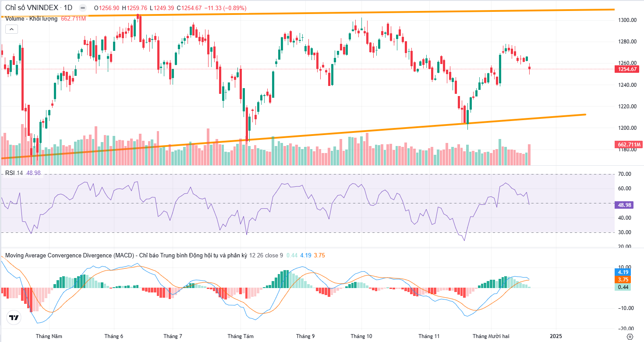Click the Tháng 11 time axis label
644x342 pixels.
[x=429, y=336]
